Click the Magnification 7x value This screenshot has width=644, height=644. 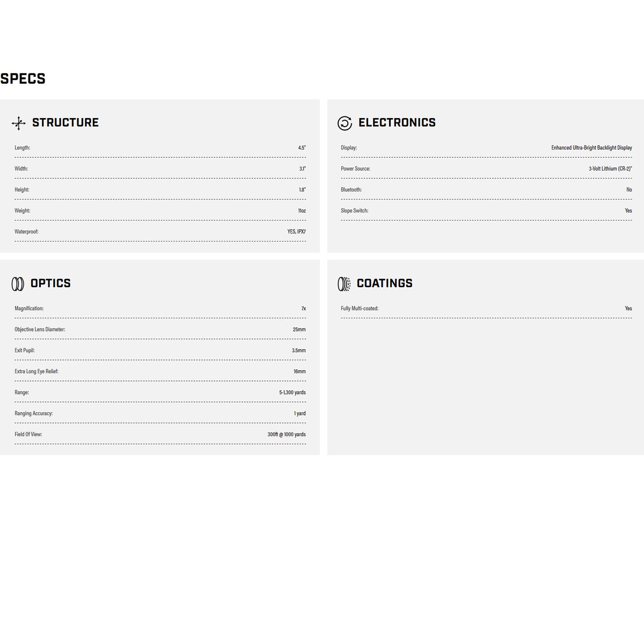[303, 309]
